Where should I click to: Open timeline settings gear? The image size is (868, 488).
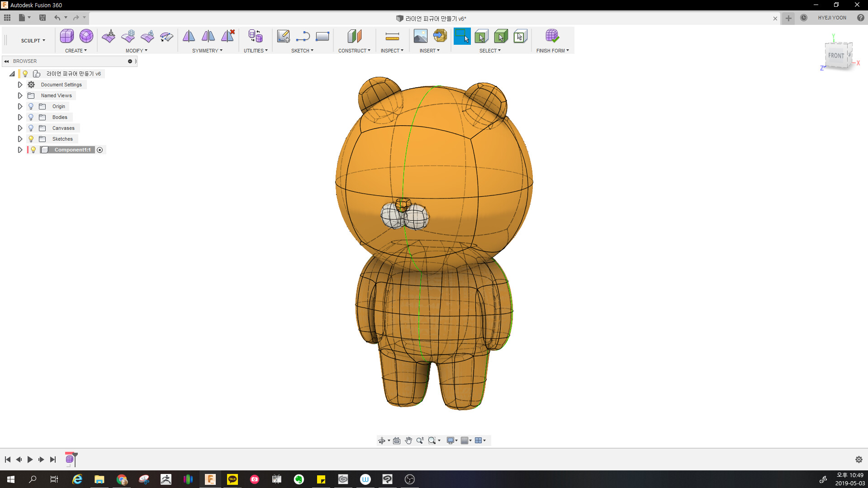click(x=859, y=460)
